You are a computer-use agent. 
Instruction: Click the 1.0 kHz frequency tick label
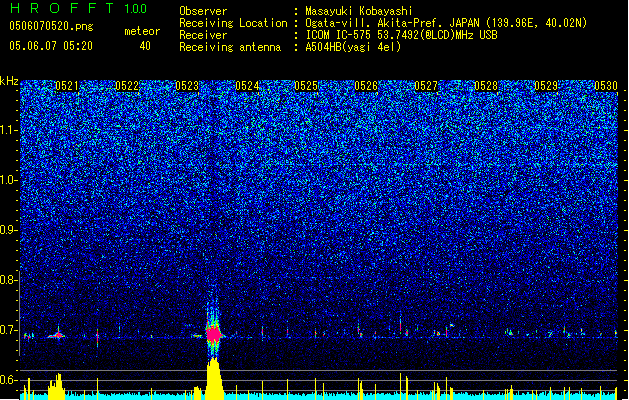coord(9,180)
